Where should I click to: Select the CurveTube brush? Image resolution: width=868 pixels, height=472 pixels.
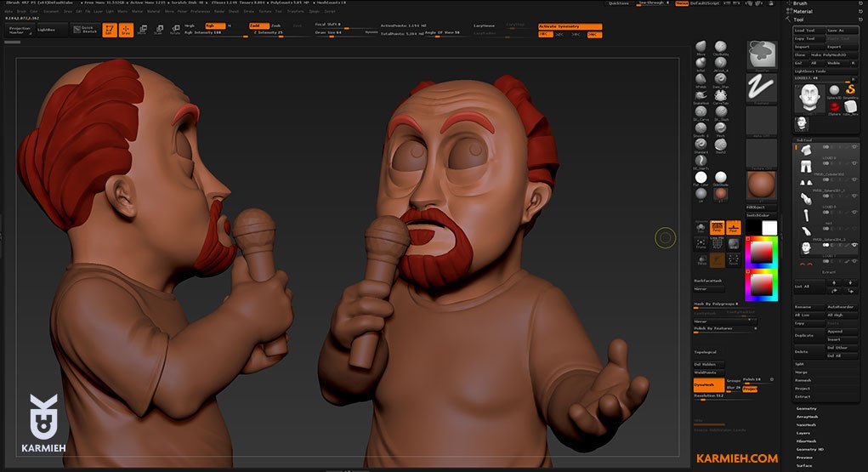click(720, 95)
